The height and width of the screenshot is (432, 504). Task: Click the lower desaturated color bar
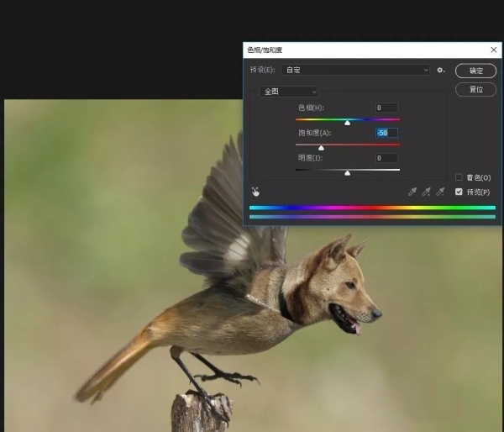[372, 217]
